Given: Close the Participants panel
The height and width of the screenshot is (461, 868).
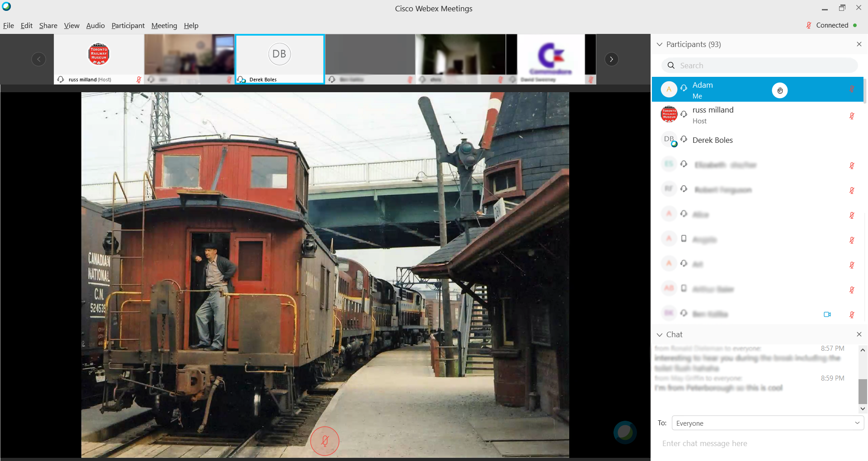Looking at the screenshot, I should click(x=859, y=44).
